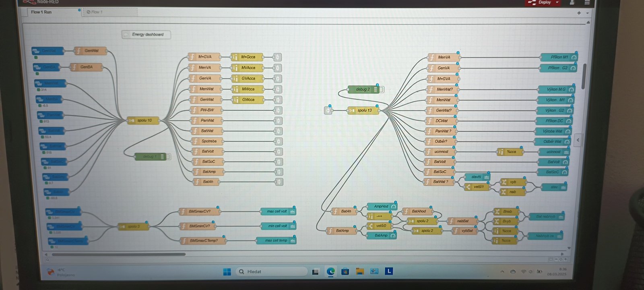Select the AmpHod gauge node
Screen dimensions: 644x290
(382, 207)
